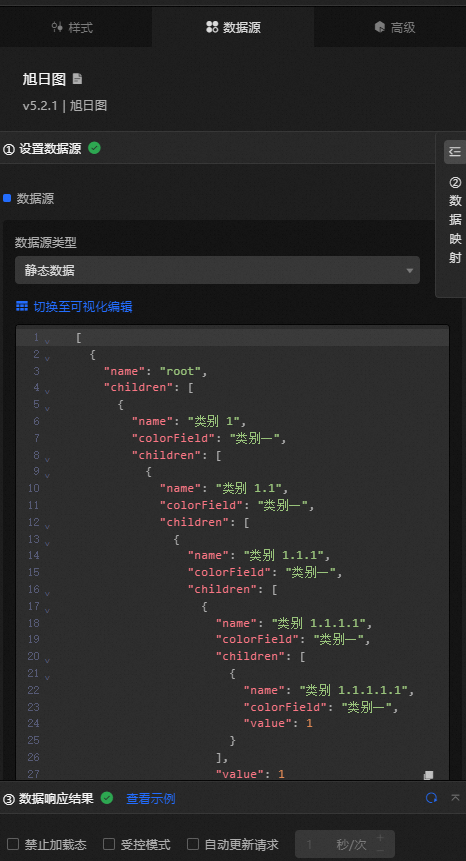This screenshot has width=466, height=861.
Task: Click the green check beside 数据响应结果
Action: point(107,798)
